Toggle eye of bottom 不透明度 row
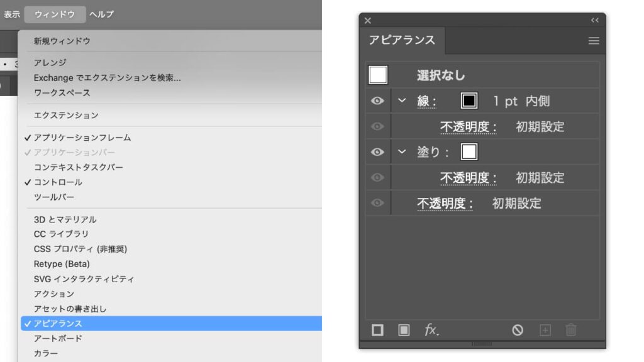644x362 pixels. 377,203
